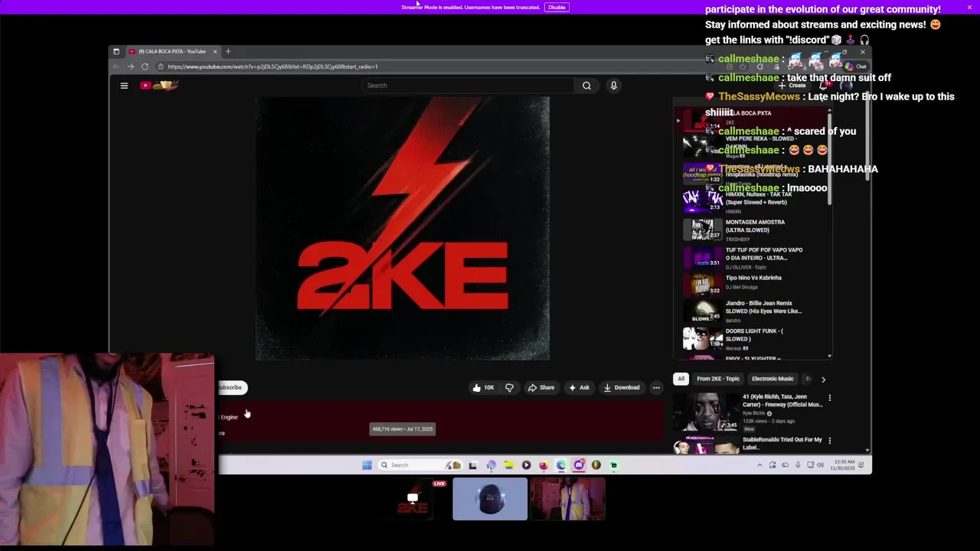The image size is (980, 551).
Task: Open File Explorer from the taskbar
Action: 509,465
